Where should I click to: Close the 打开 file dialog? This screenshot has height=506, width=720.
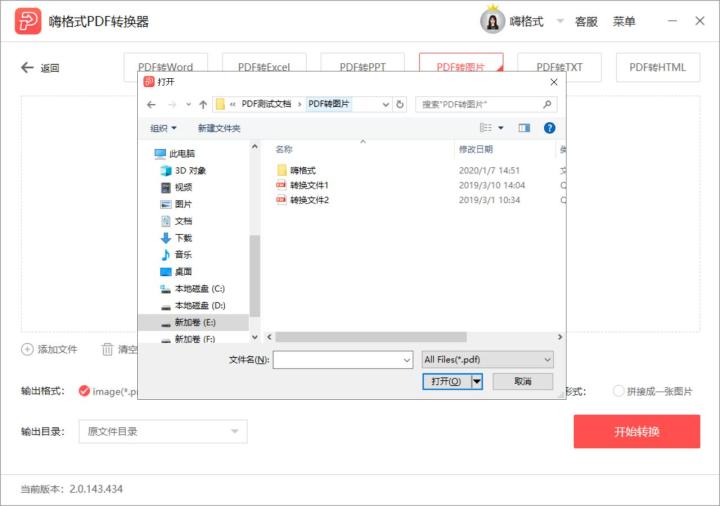[x=554, y=82]
